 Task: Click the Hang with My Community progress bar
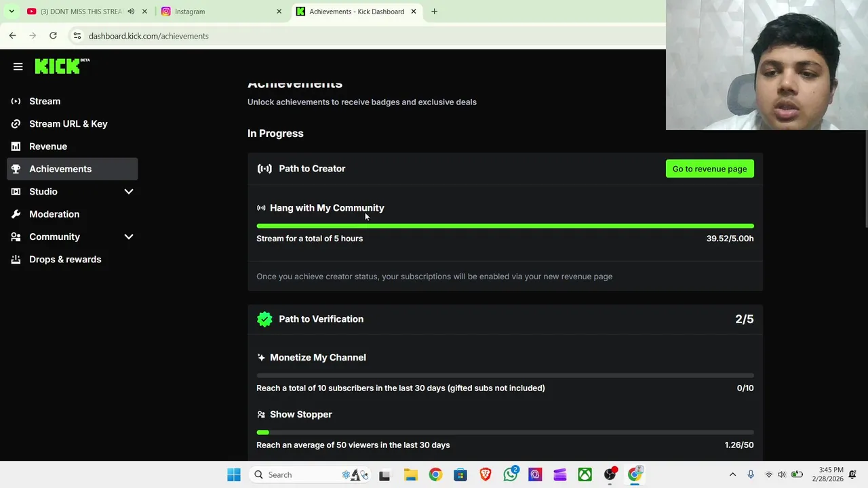coord(505,226)
